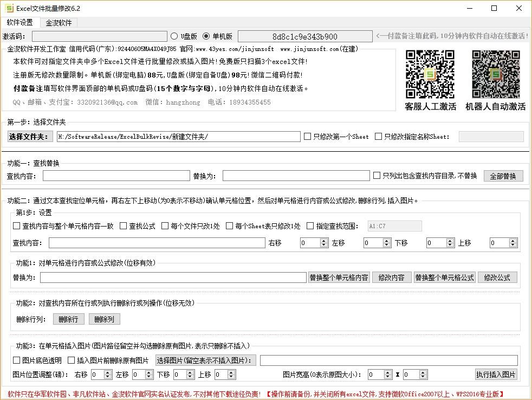Screen dimensions: 532x400
Task: Minimize the Excel文件批量修改 window
Action: coord(470,8)
